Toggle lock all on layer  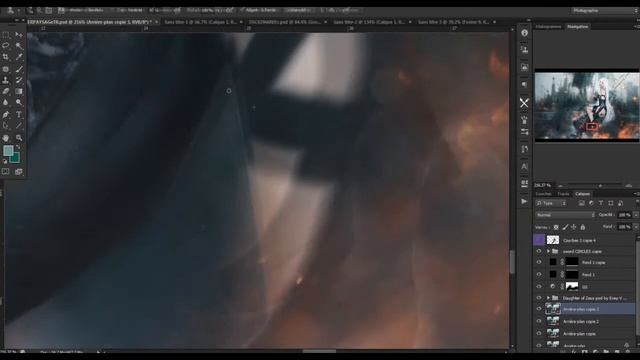coord(583,227)
